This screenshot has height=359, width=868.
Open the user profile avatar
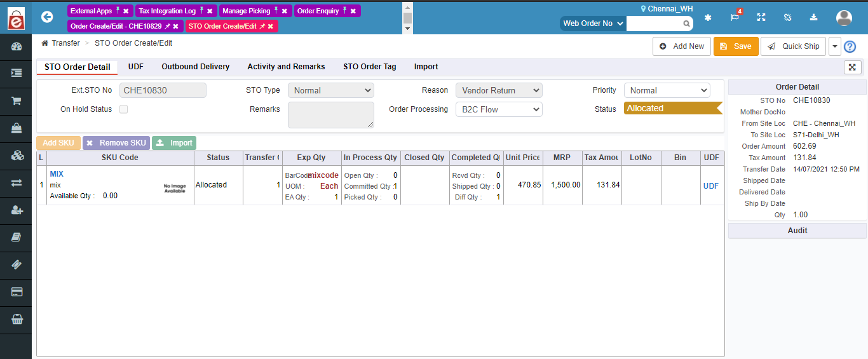[x=844, y=18]
